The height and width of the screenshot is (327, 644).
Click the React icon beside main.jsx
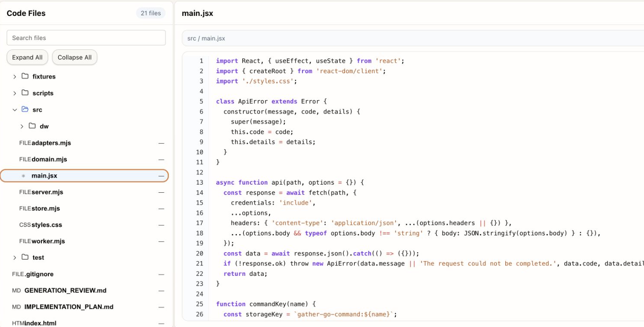pyautogui.click(x=23, y=176)
